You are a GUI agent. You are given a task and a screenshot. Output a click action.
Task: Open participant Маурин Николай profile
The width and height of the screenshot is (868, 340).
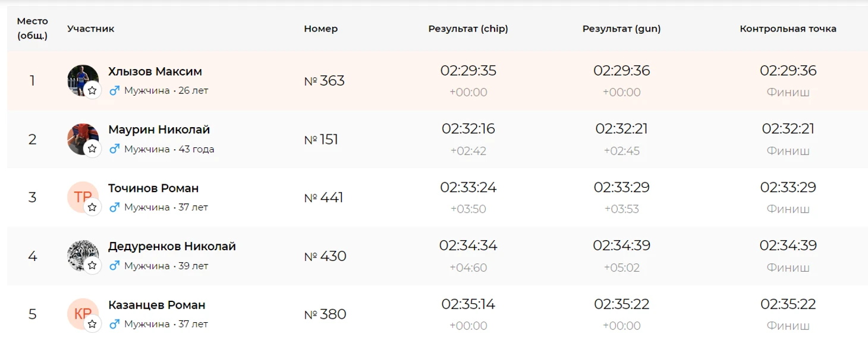[x=159, y=130]
